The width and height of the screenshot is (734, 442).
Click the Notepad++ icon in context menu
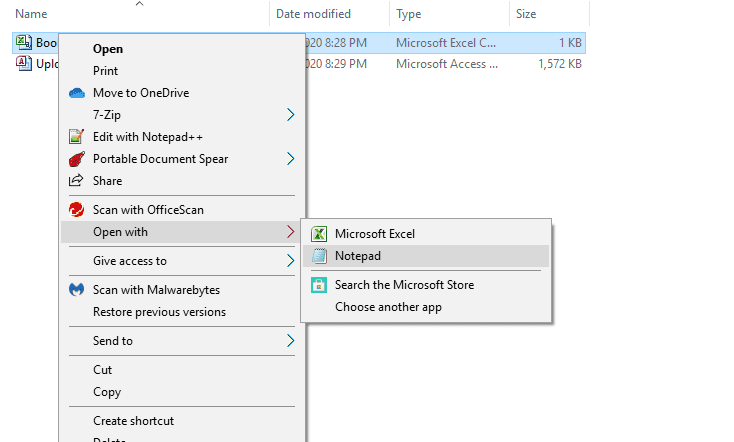[76, 137]
